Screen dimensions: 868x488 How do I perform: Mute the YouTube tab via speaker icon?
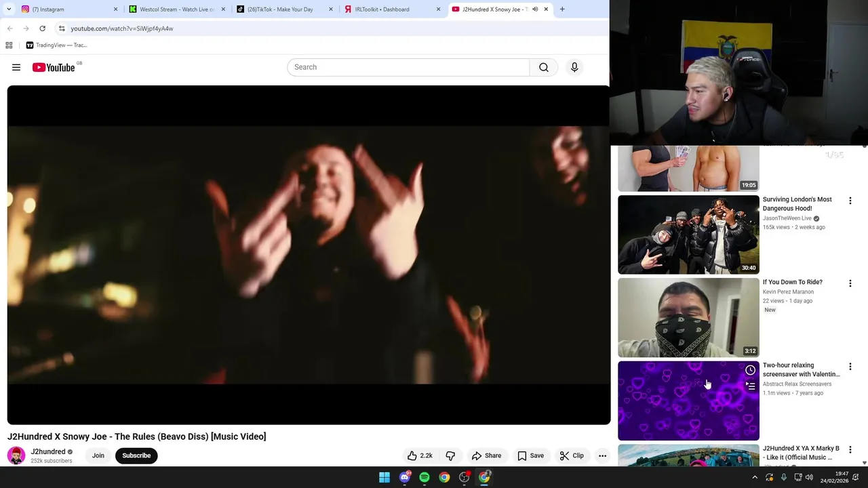pyautogui.click(x=534, y=9)
